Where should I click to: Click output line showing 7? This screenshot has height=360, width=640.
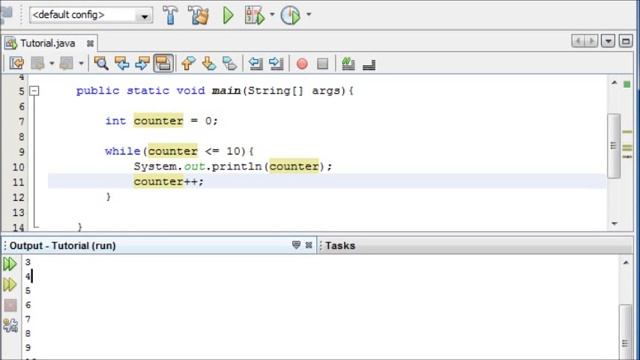(x=28, y=319)
